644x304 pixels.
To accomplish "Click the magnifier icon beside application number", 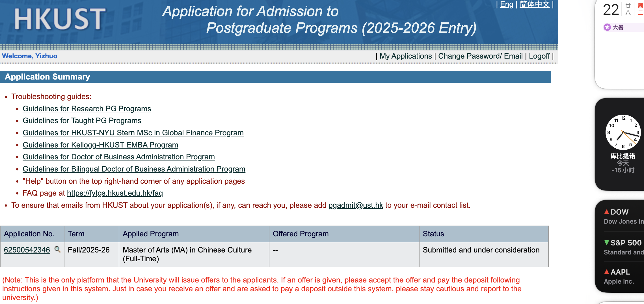I will (x=57, y=249).
